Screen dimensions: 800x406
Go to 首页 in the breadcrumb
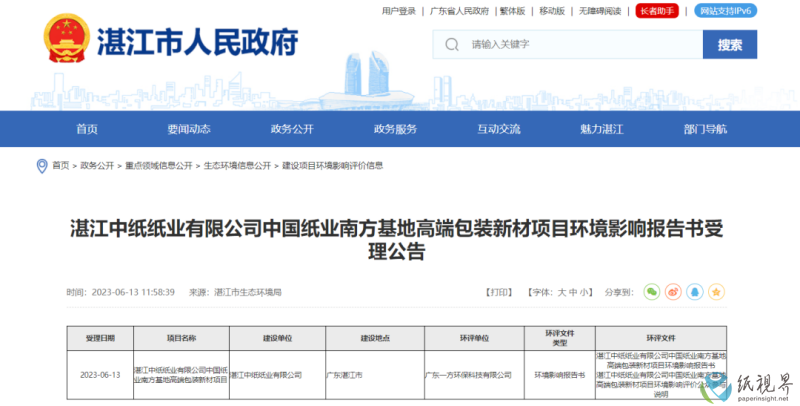tap(61, 165)
